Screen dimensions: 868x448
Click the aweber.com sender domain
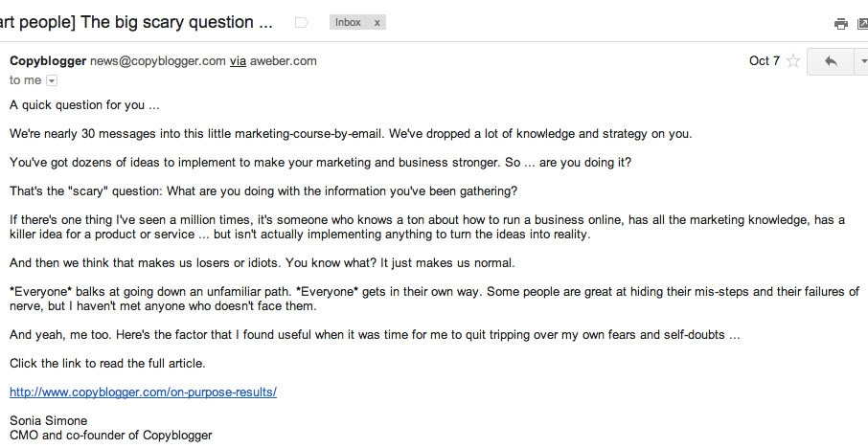point(284,61)
